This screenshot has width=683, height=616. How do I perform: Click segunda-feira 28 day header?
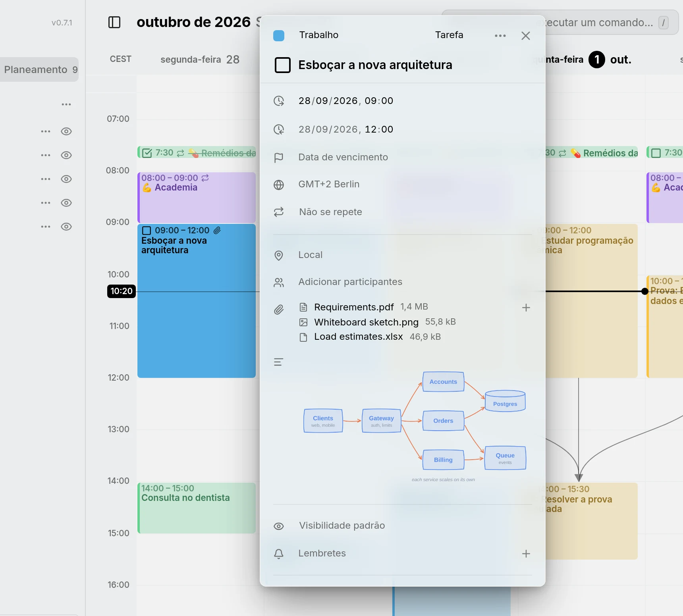[200, 60]
